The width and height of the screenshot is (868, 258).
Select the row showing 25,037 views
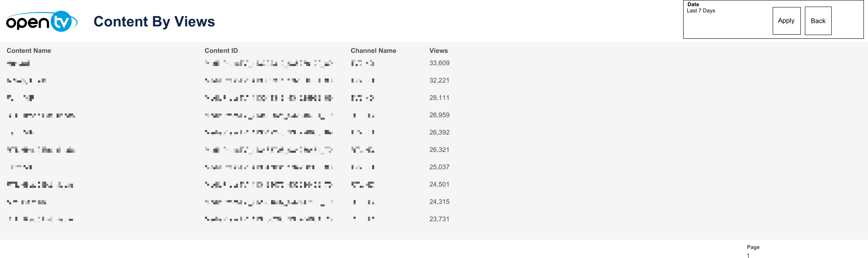coord(439,167)
